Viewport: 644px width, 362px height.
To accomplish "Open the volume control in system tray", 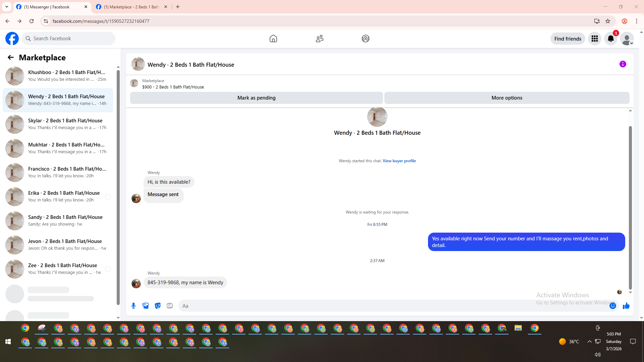I will (x=597, y=355).
